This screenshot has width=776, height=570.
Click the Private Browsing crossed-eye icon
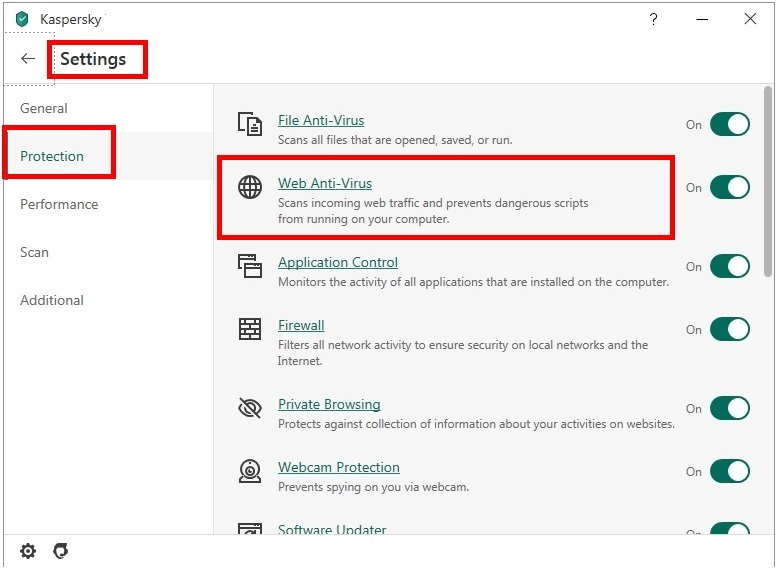coord(250,408)
